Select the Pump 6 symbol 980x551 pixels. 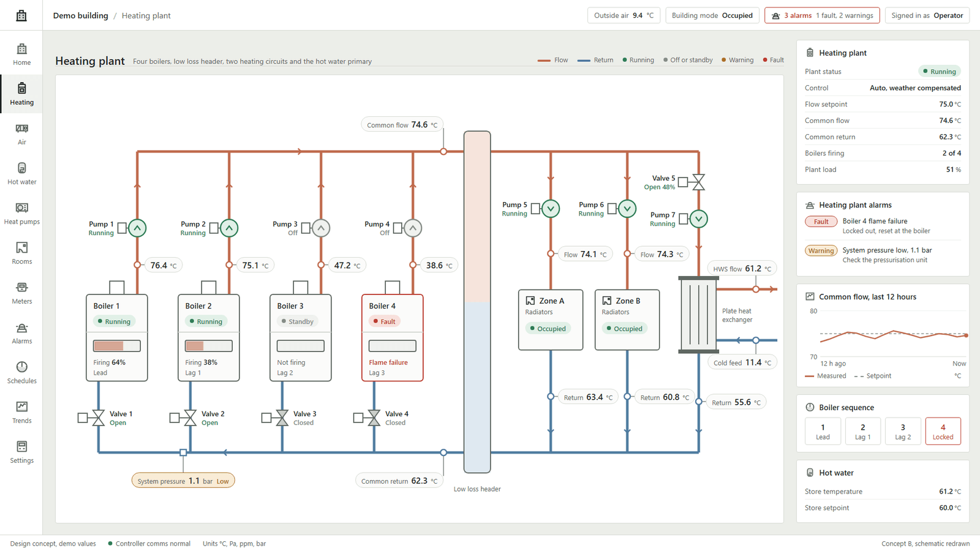627,209
